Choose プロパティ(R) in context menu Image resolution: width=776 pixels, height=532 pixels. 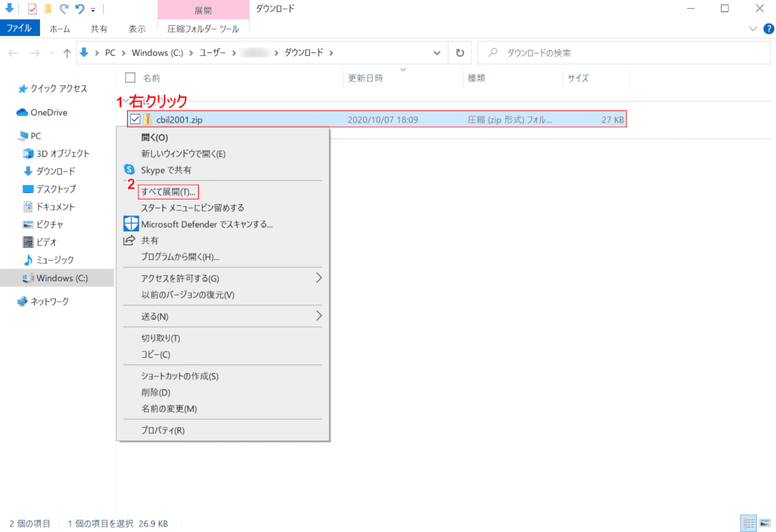(221, 430)
